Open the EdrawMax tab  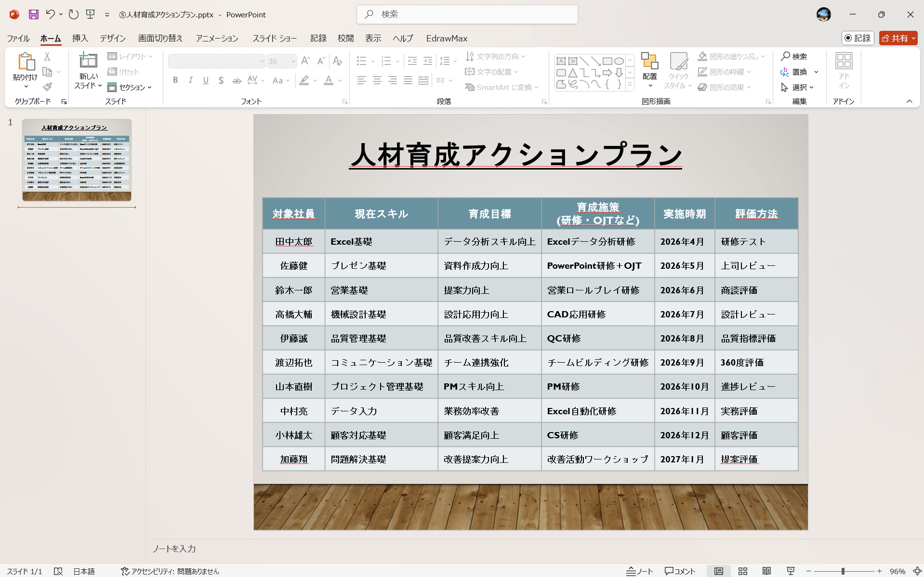(446, 38)
